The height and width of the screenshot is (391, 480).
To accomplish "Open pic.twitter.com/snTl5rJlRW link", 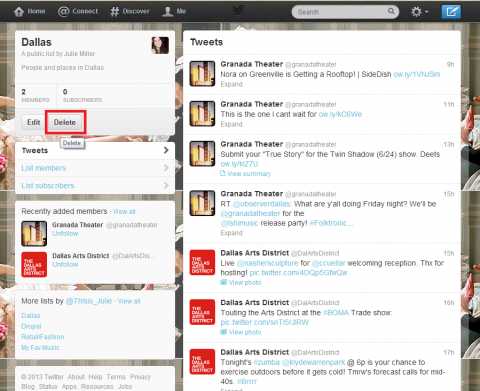I will [265, 323].
